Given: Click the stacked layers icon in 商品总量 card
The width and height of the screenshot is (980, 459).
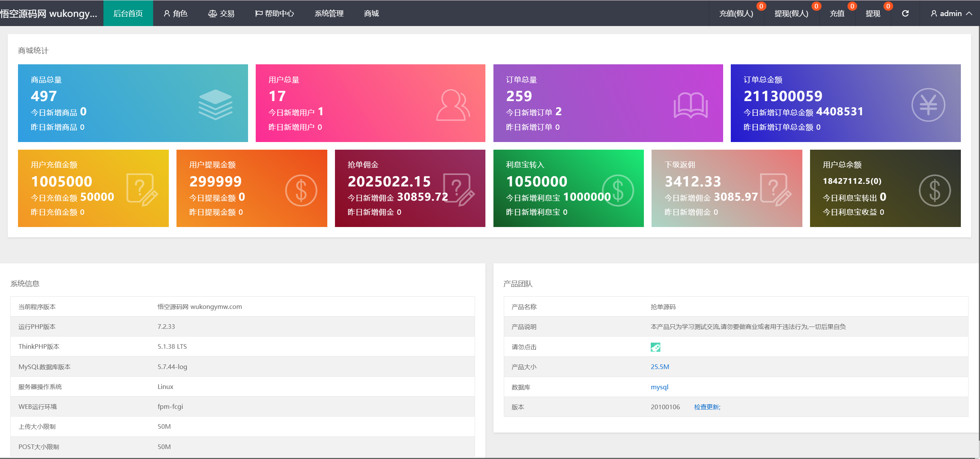Looking at the screenshot, I should [215, 105].
